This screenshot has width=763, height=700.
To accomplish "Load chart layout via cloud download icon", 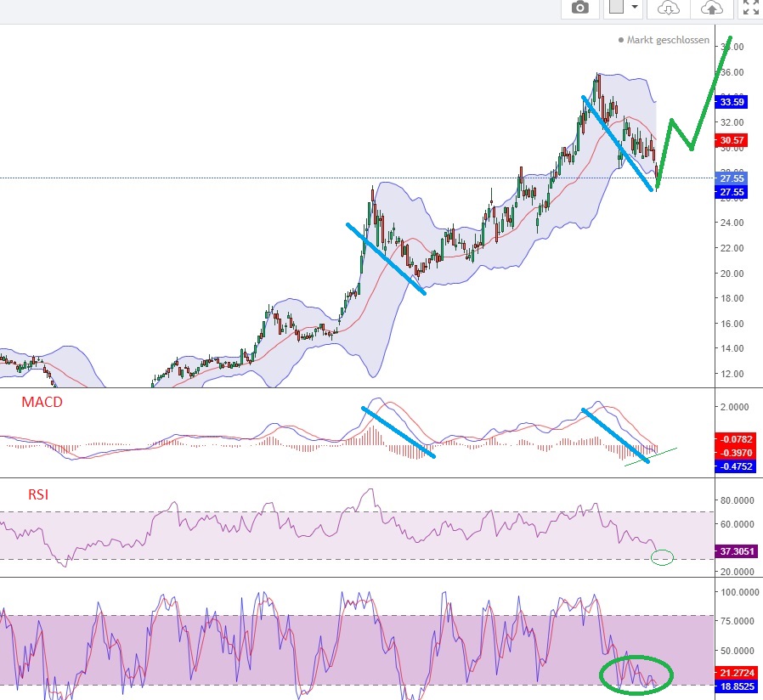I will [668, 8].
